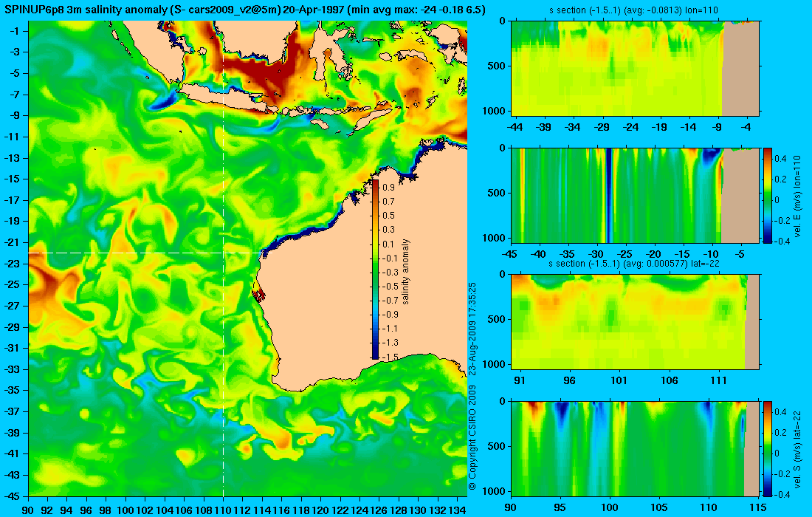Click depth tick "500" of top salinity section
The height and width of the screenshot is (517, 812).
point(497,66)
